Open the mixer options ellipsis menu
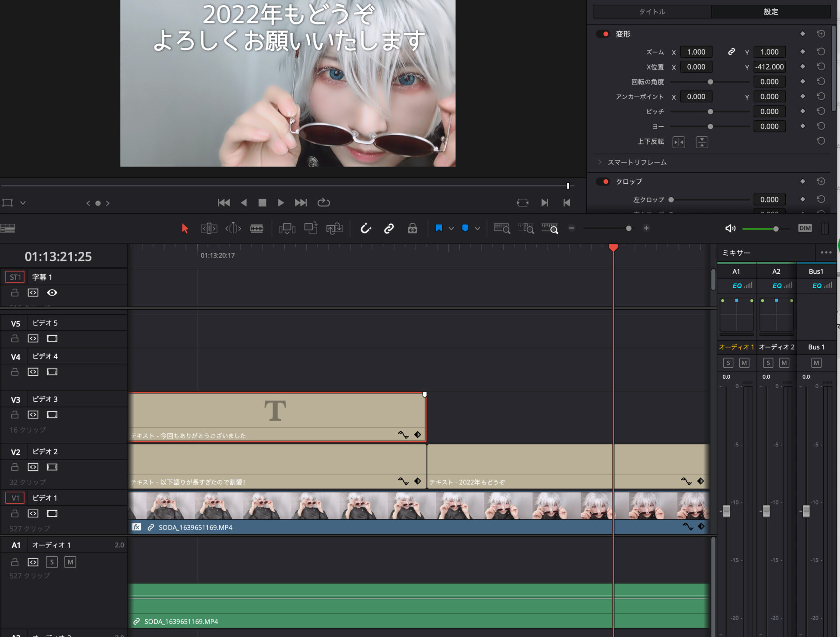Viewport: 840px width, 637px height. pos(826,252)
